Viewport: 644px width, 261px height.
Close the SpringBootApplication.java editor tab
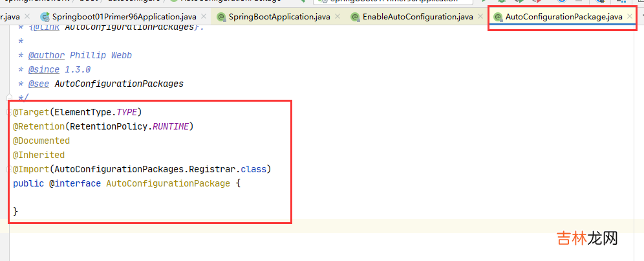click(x=337, y=16)
